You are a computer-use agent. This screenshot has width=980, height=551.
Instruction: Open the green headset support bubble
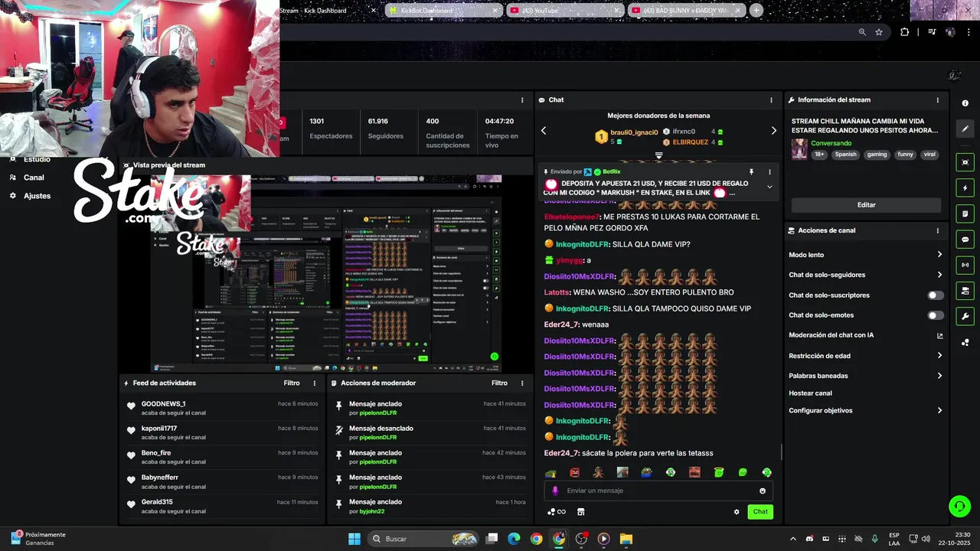(x=959, y=506)
